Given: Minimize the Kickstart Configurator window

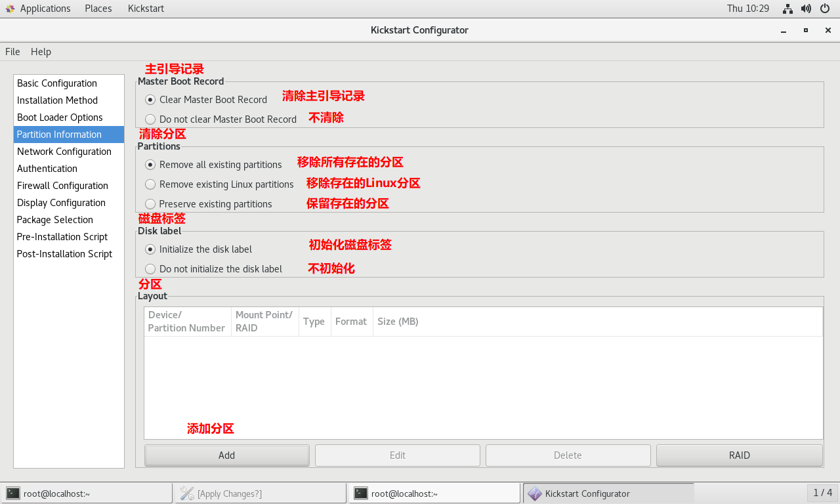Looking at the screenshot, I should [783, 30].
